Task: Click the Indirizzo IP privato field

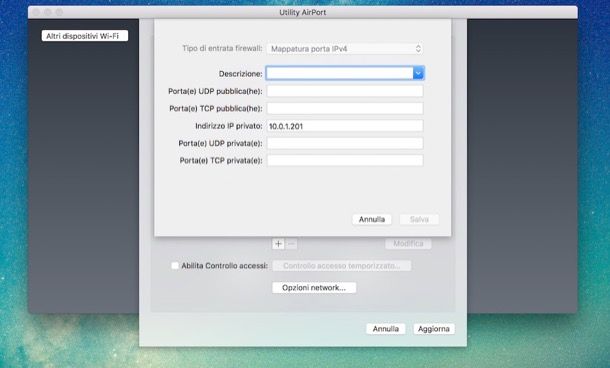Action: [x=345, y=126]
